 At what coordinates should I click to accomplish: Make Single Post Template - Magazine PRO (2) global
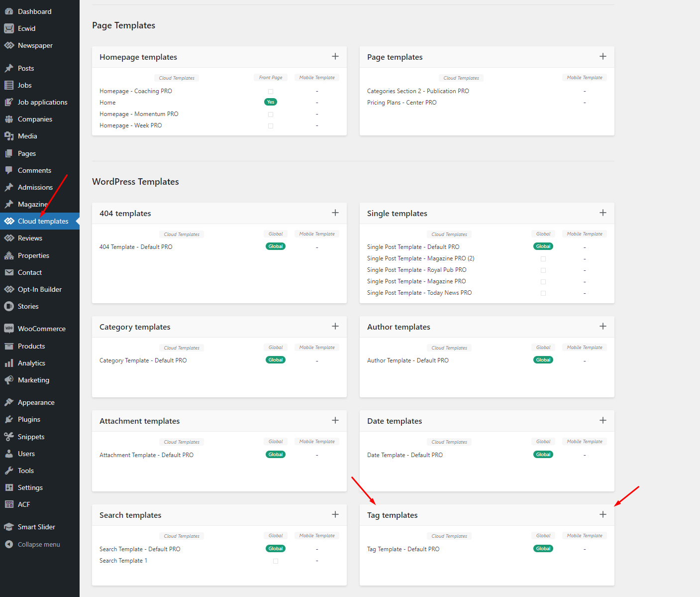click(x=543, y=259)
